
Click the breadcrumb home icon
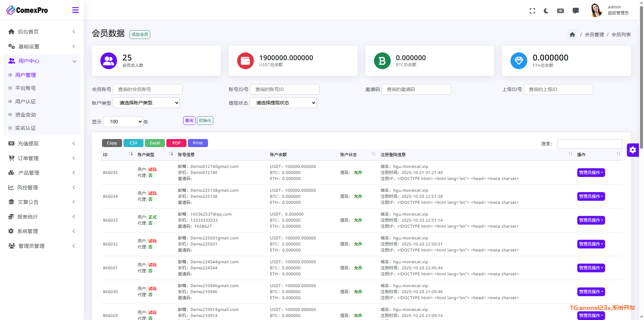[572, 35]
